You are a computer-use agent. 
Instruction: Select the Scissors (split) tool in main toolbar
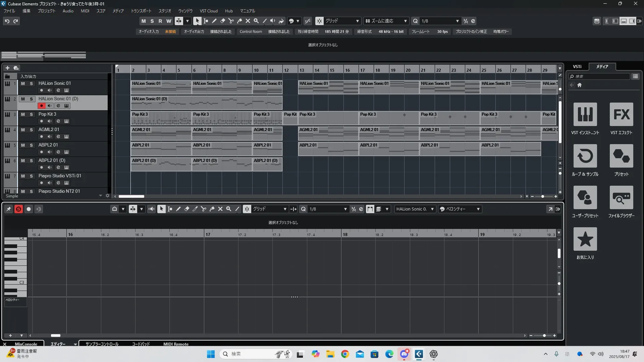point(231,21)
